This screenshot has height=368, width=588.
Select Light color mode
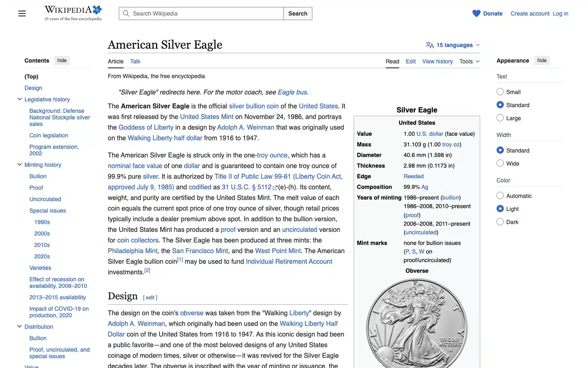coord(500,209)
